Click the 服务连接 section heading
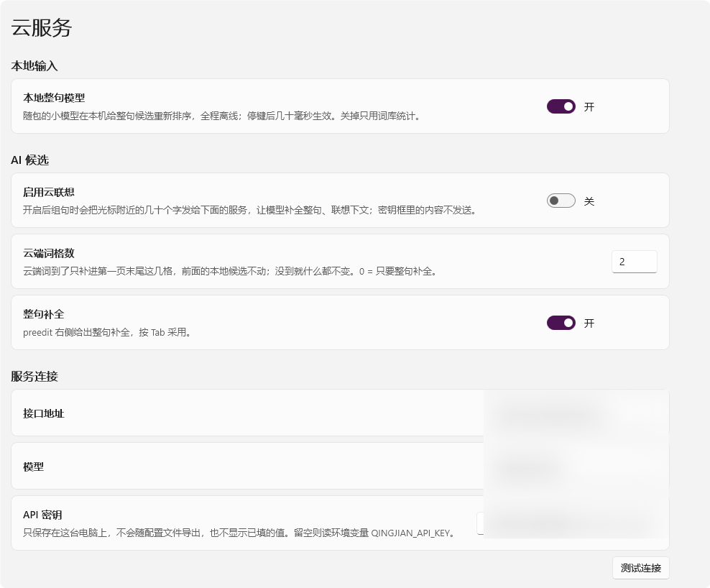Image resolution: width=710 pixels, height=588 pixels. tap(34, 377)
